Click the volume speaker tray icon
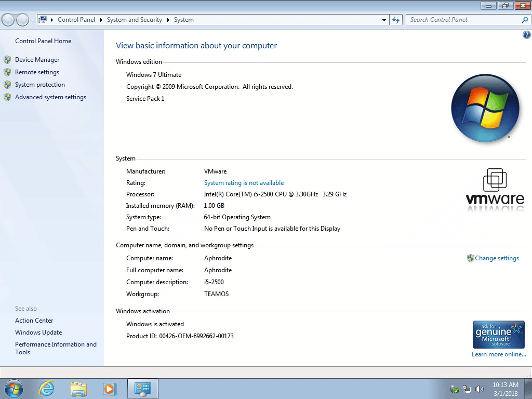Viewport: 532px width, 399px height. [x=479, y=389]
